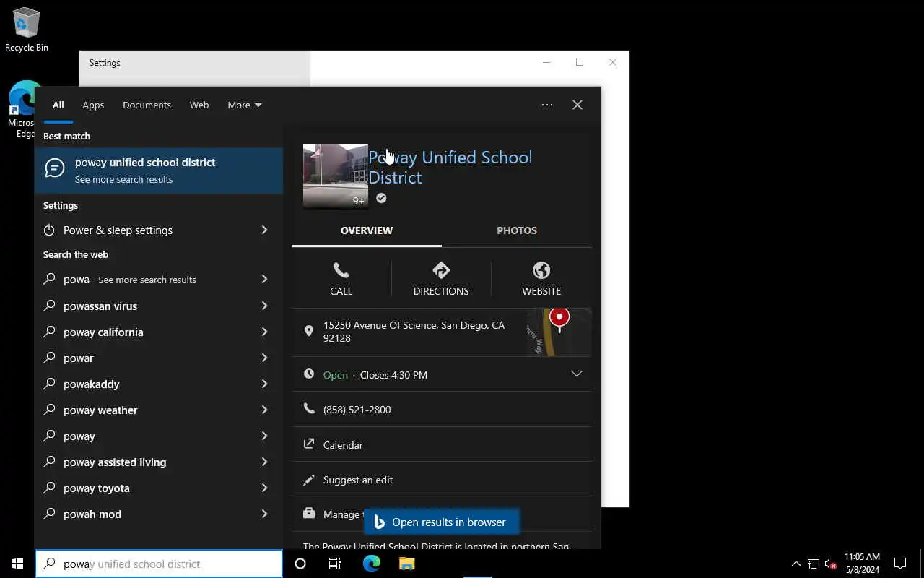This screenshot has width=924, height=578.
Task: Expand the powah mod arrow
Action: (264, 514)
